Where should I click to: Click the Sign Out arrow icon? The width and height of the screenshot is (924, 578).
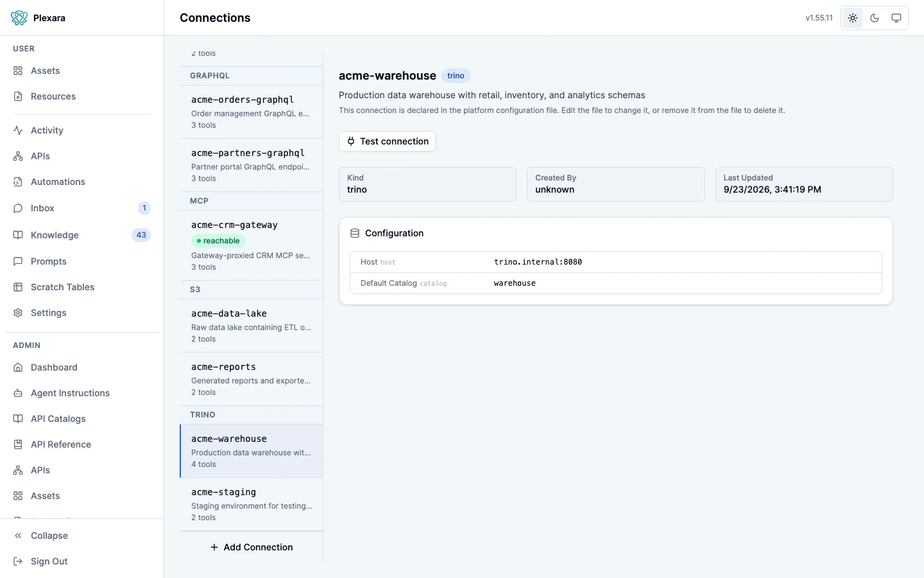(18, 561)
